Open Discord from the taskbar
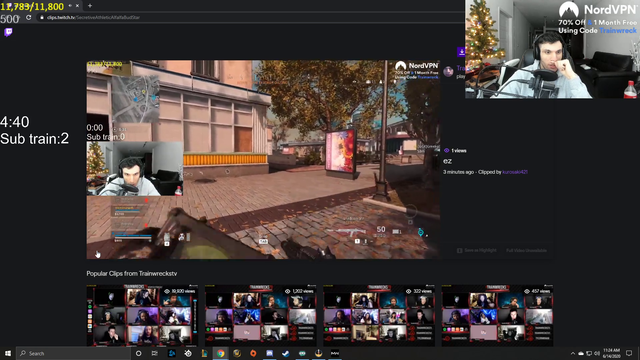This screenshot has height=360, width=640. [269, 353]
